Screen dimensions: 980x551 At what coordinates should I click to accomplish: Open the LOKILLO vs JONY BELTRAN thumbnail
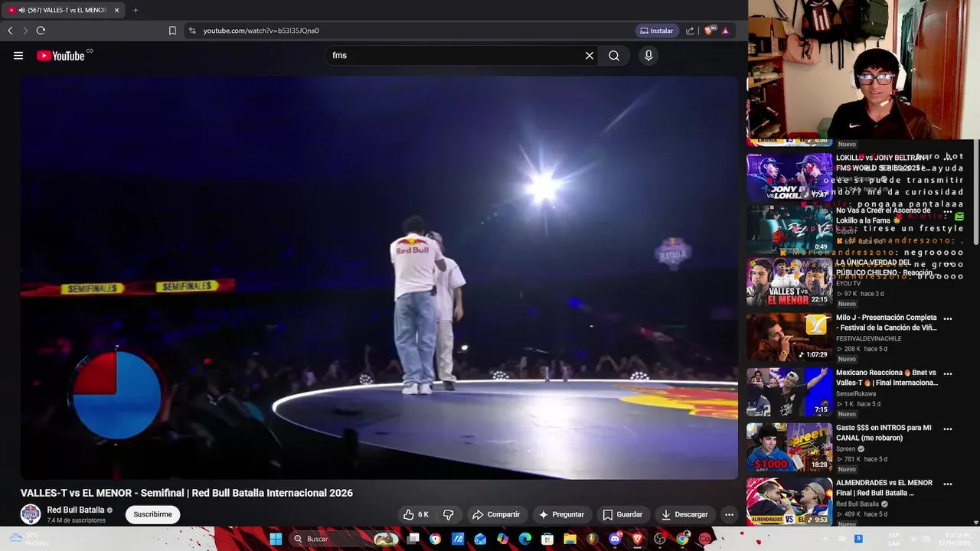[x=789, y=177]
